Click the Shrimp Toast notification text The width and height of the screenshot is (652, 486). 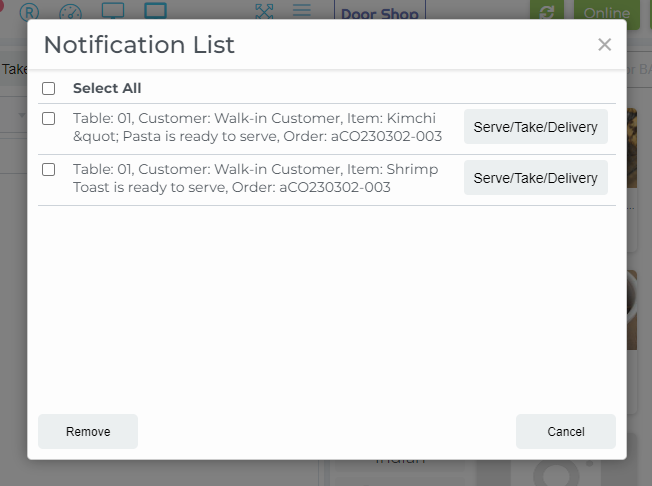(255, 178)
